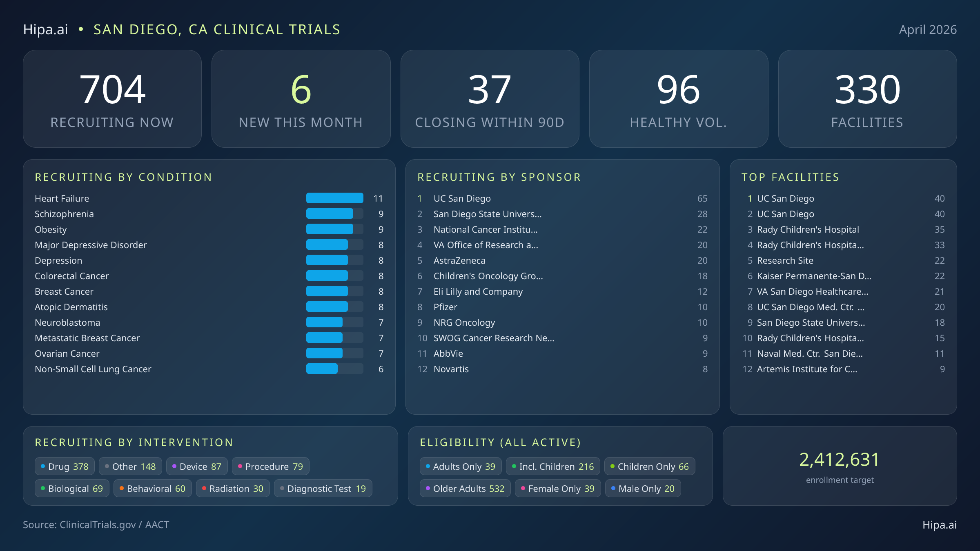This screenshot has height=551, width=980.
Task: Select the AbbVie sponsor row
Action: [x=562, y=353]
